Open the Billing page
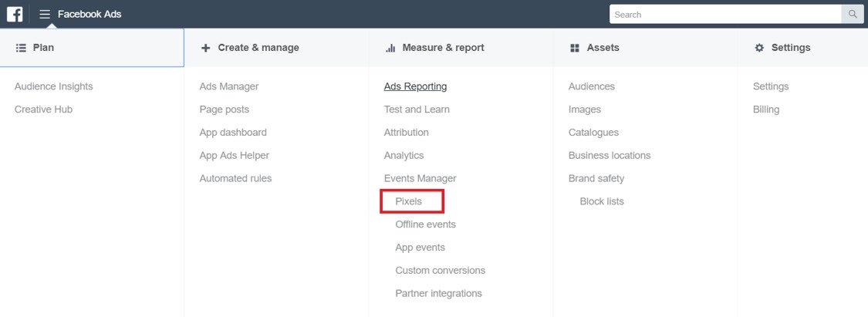The image size is (868, 317). [x=766, y=110]
